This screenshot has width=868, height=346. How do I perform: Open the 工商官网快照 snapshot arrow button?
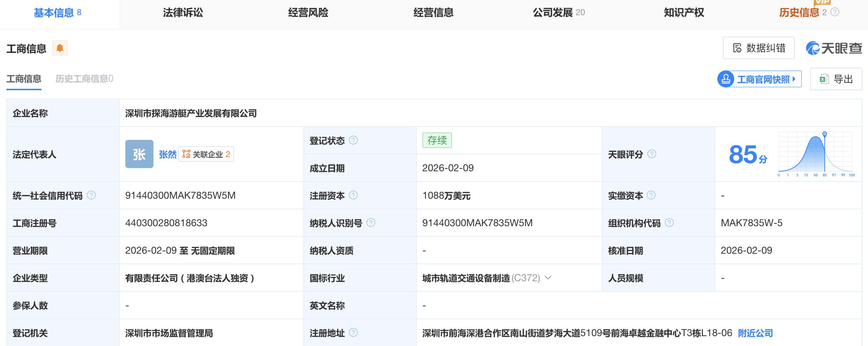tap(760, 79)
